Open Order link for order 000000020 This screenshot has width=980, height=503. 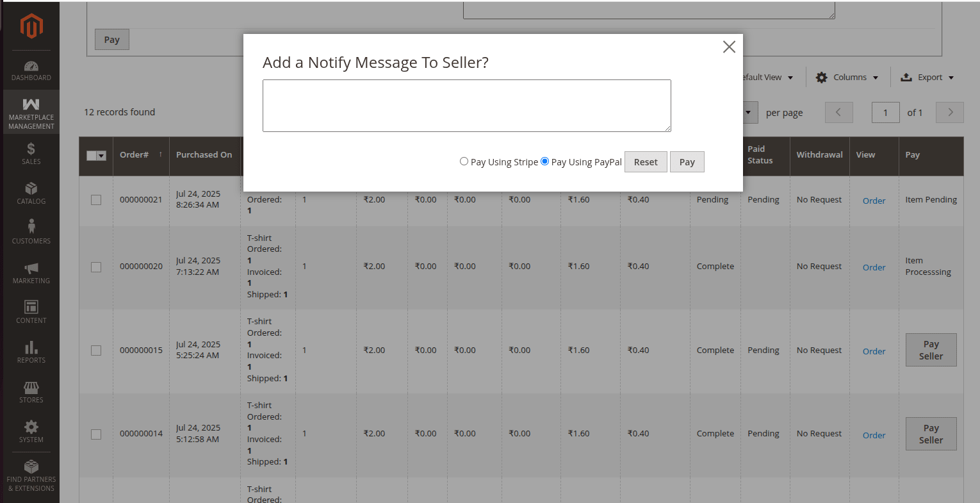(874, 267)
